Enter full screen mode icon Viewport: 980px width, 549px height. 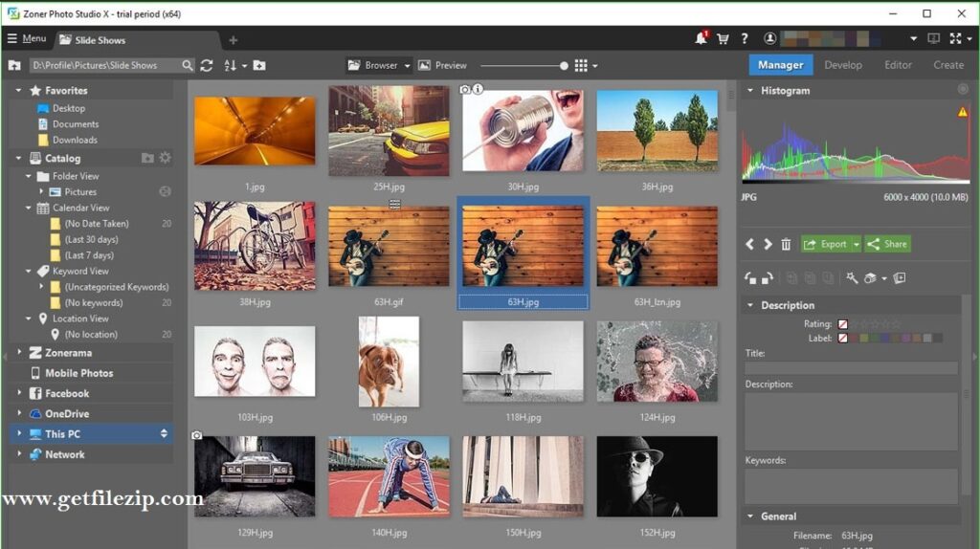coord(956,38)
